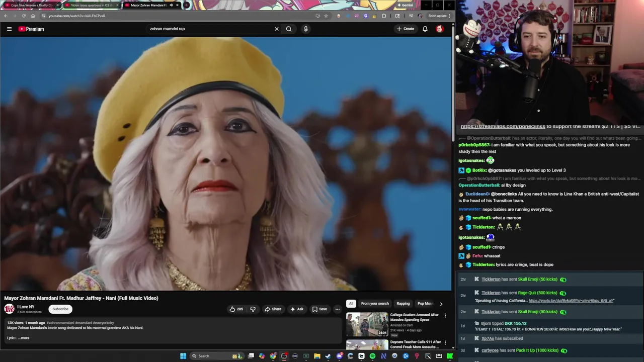Select the Rapping filter chip
644x362 pixels.
point(403,304)
